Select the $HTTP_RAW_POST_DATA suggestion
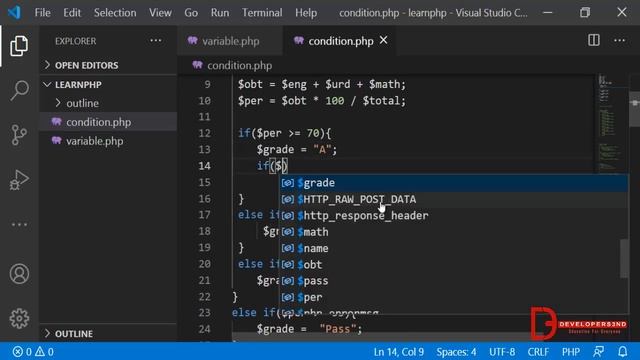 pos(453,199)
